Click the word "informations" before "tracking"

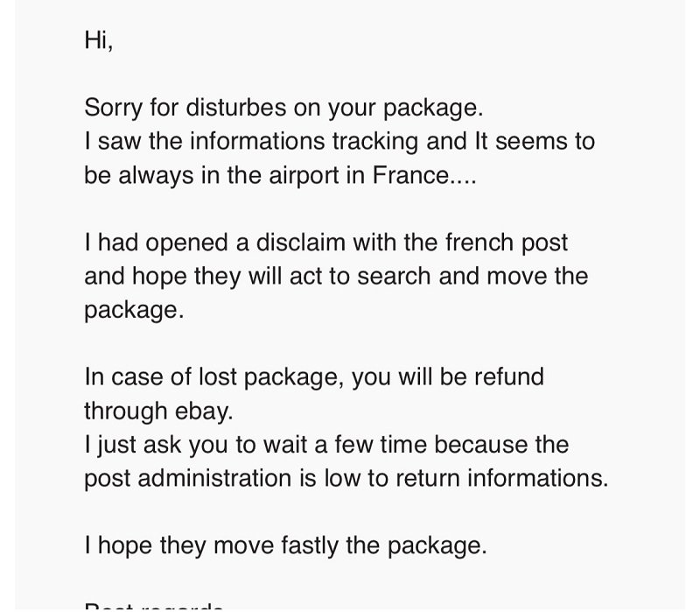[257, 141]
